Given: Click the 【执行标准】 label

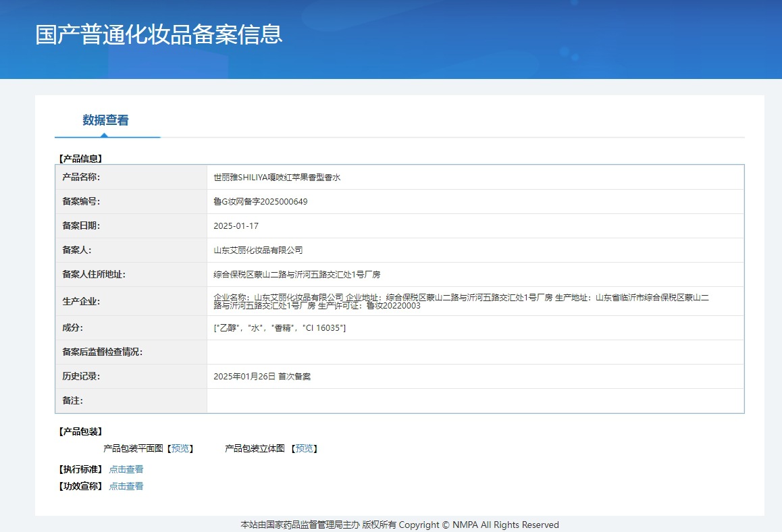Looking at the screenshot, I should point(80,470).
